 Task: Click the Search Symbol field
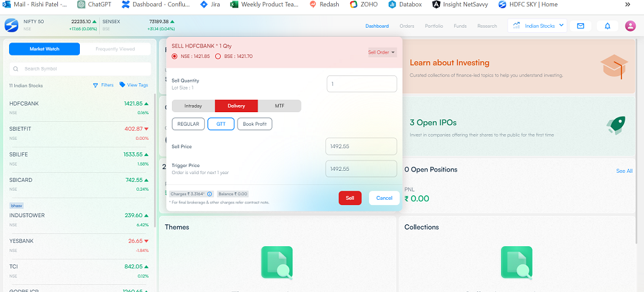[x=80, y=69]
